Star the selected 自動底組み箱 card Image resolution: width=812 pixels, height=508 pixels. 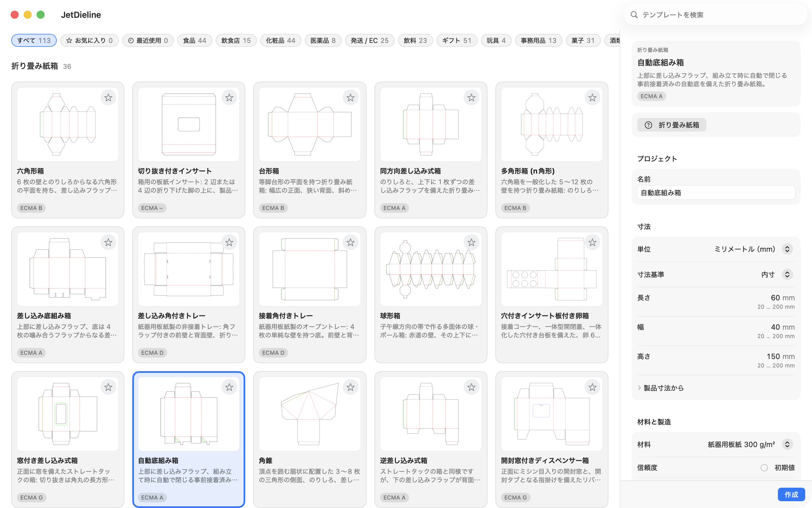pos(229,387)
